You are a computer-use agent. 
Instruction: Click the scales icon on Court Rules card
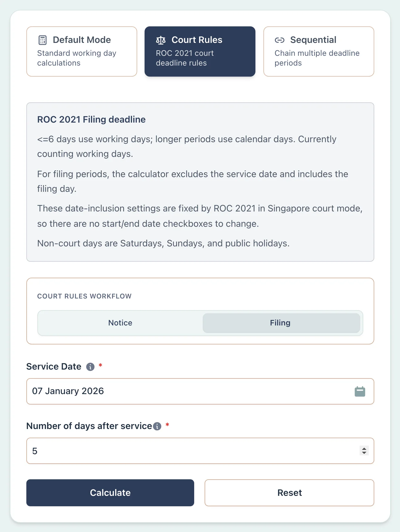pyautogui.click(x=160, y=40)
